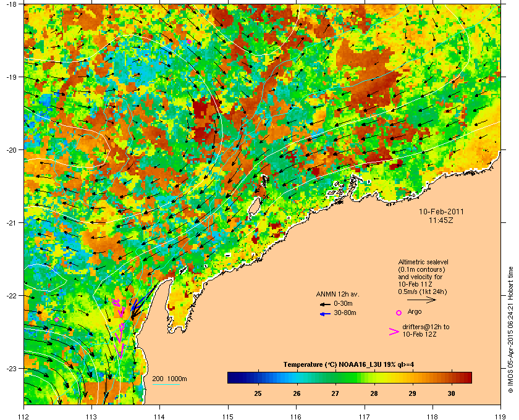Screen dimensions: 519x420
Task: Click latitude axis label -18
Action: (x=12, y=4)
